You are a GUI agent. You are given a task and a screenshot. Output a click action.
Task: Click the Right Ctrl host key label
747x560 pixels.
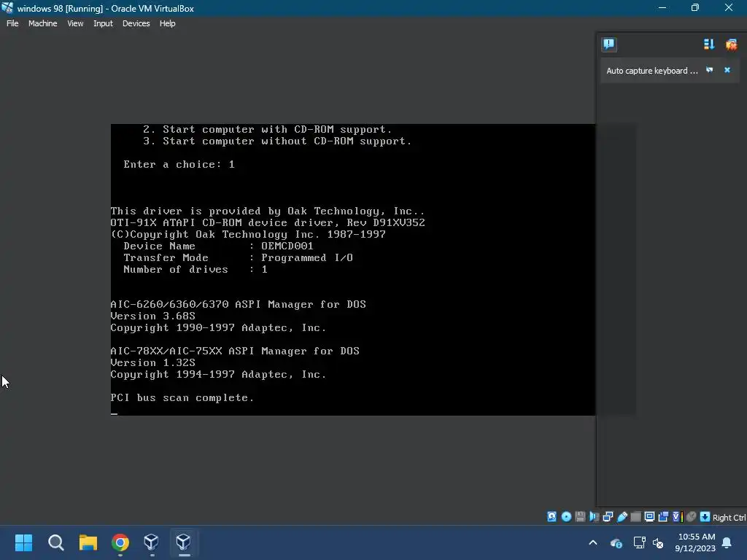[x=729, y=518]
